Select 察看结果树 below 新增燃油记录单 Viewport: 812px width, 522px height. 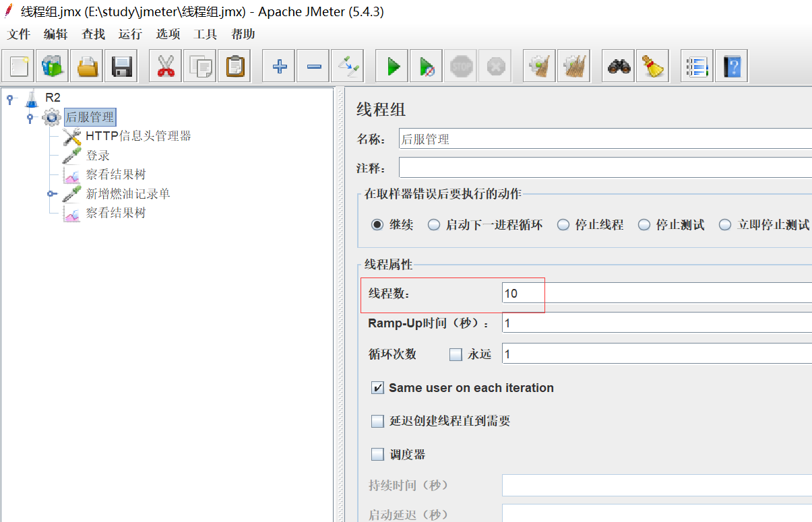pos(116,214)
